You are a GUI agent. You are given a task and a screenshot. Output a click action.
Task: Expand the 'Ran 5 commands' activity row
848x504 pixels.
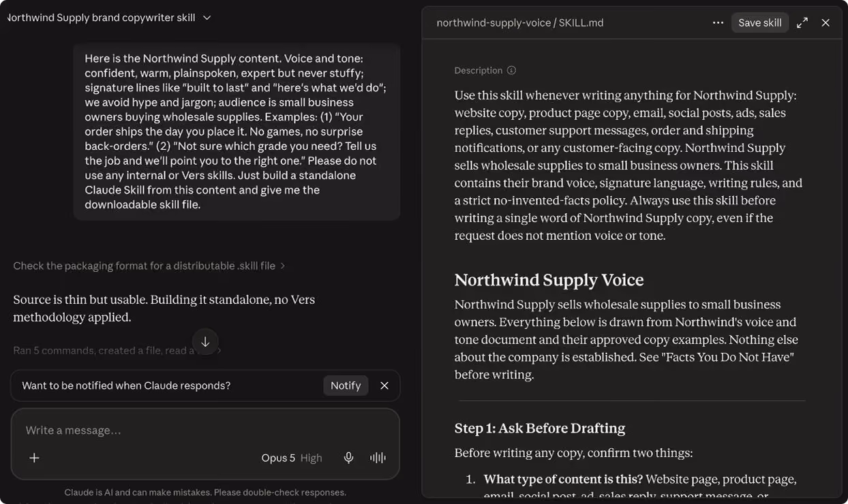coord(117,350)
